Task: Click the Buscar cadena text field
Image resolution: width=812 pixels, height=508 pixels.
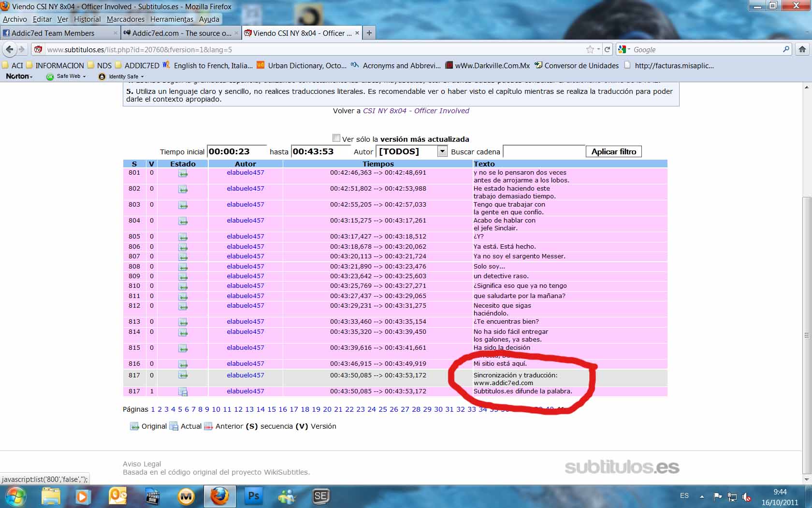Action: tap(544, 151)
